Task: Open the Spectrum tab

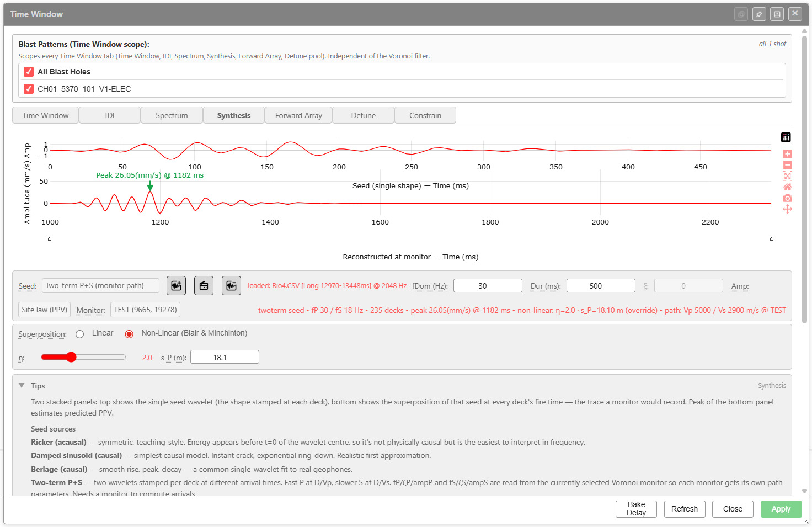Action: [172, 115]
